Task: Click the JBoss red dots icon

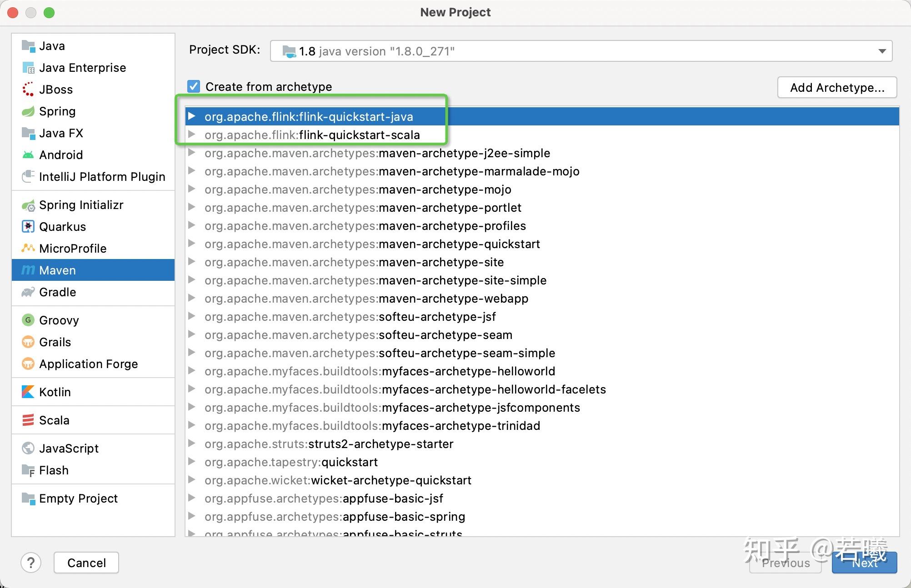Action: point(28,90)
